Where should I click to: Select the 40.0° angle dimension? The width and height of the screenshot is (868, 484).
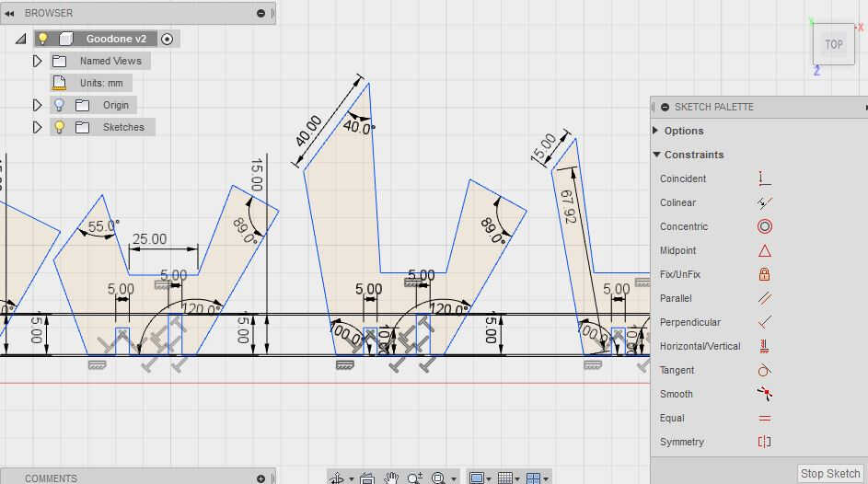click(359, 127)
